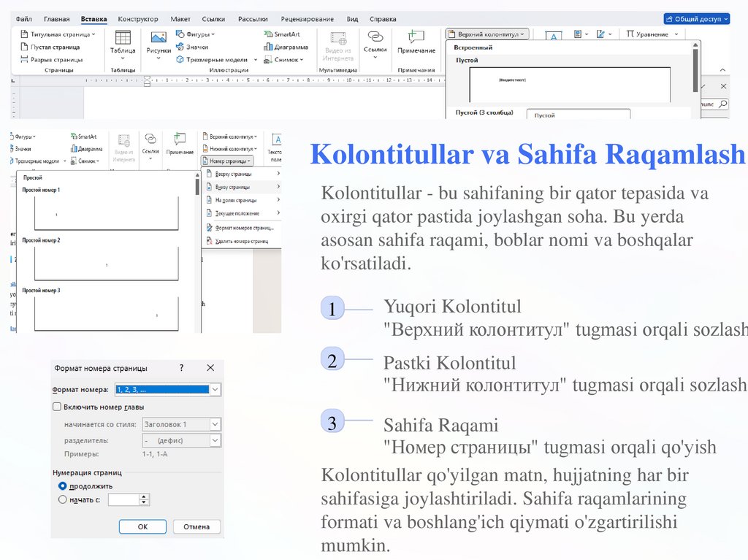Click the Примечание comment icon in top ribbon
Image resolution: width=748 pixels, height=560 pixels.
(x=416, y=37)
